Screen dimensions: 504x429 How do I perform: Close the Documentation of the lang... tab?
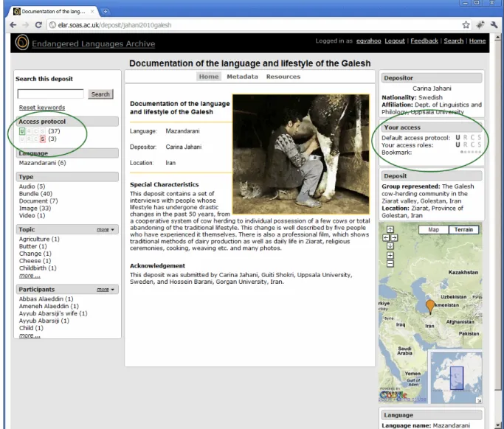tap(92, 11)
